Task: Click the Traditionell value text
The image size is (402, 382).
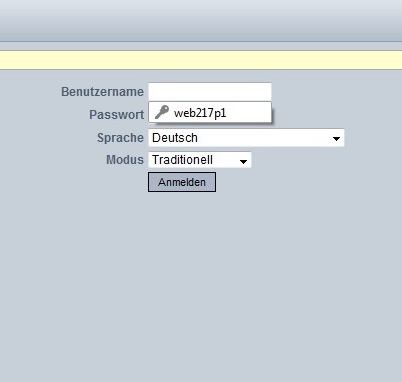Action: tap(182, 160)
